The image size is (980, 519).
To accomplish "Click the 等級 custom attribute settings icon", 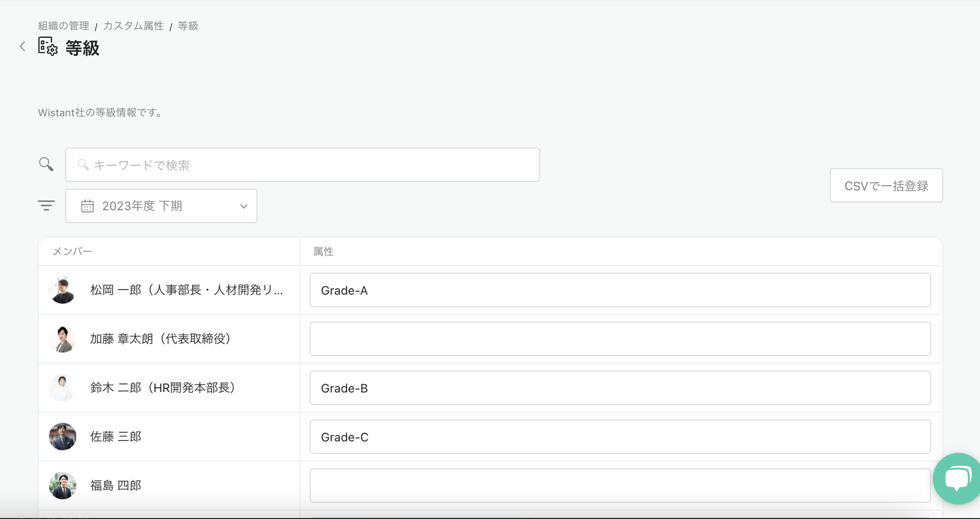I will click(48, 47).
